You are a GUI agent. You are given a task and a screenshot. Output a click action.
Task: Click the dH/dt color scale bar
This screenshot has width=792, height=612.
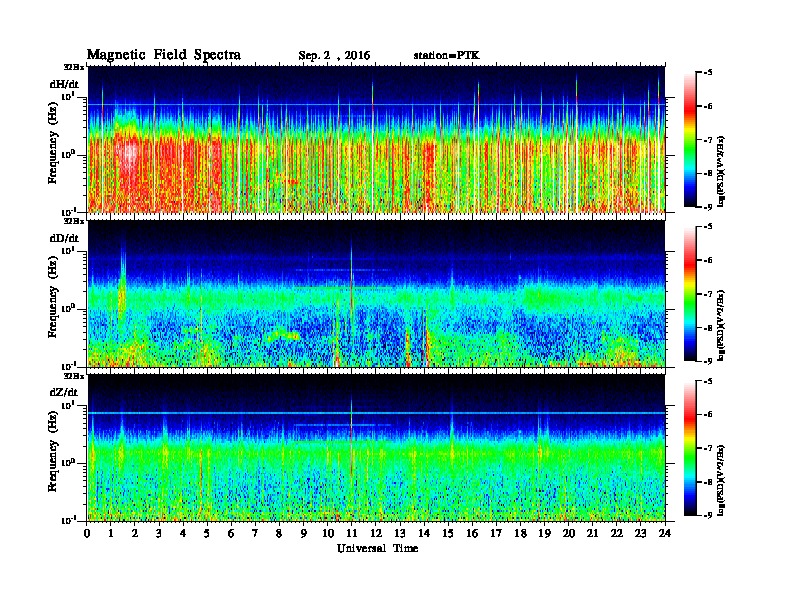click(x=689, y=140)
